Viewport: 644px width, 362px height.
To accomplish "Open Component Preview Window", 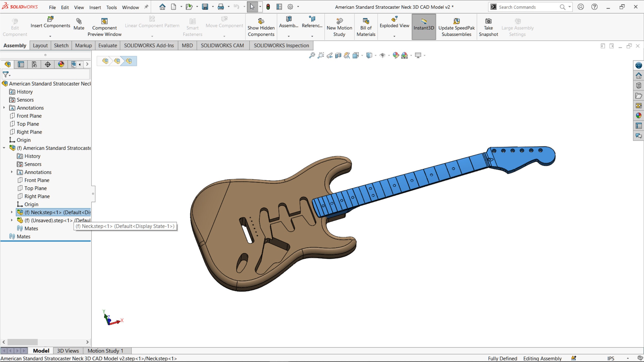I will click(x=104, y=27).
